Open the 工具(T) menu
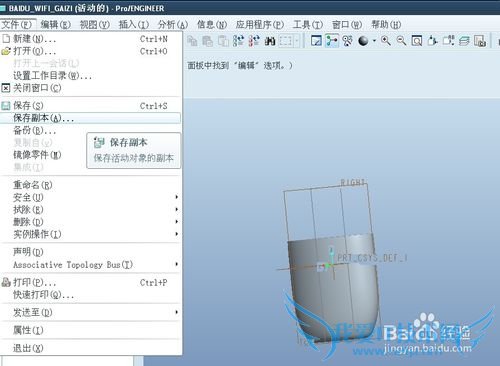Viewport: 500px width, 366px height. [x=308, y=24]
